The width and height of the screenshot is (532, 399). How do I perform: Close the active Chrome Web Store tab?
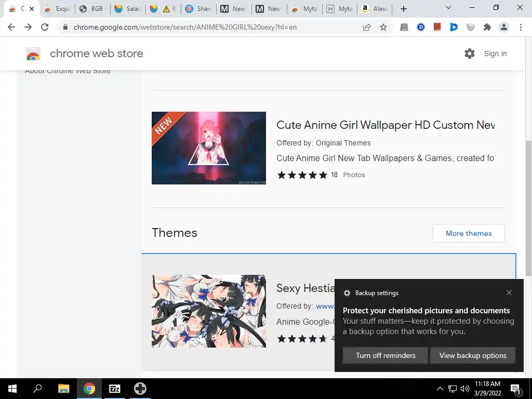click(x=32, y=9)
